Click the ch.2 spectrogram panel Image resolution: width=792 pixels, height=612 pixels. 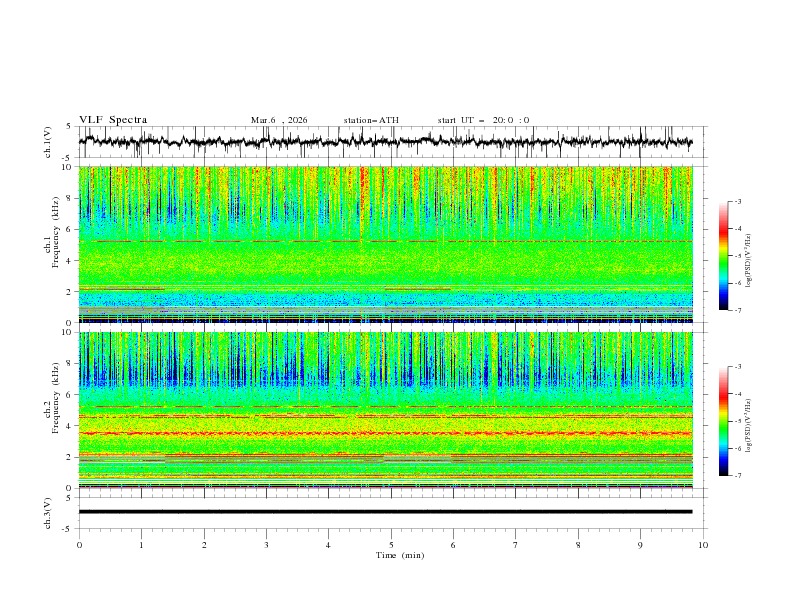[x=385, y=410]
